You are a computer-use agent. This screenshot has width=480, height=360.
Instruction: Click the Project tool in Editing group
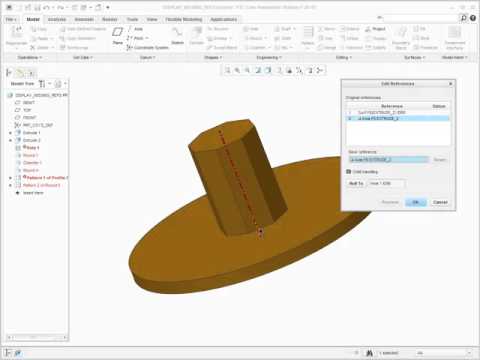pyautogui.click(x=375, y=29)
